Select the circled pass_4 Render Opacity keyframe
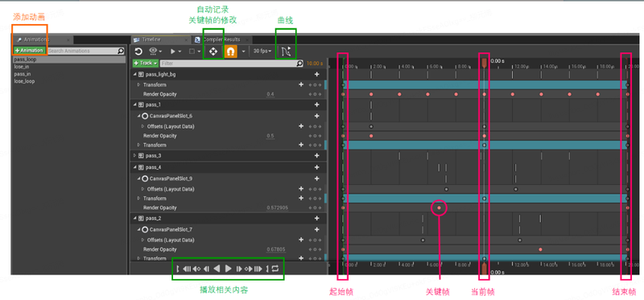This screenshot has width=644, height=300. pyautogui.click(x=439, y=208)
